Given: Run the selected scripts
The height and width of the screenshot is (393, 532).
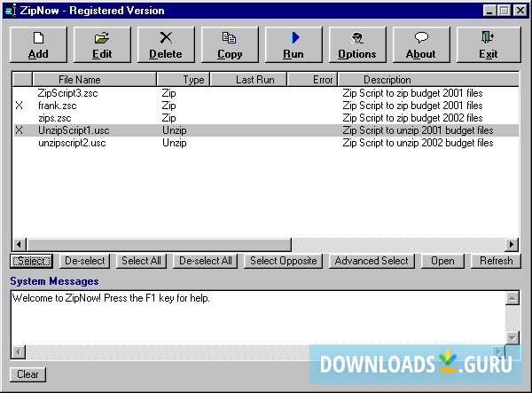Looking at the screenshot, I should click(293, 45).
